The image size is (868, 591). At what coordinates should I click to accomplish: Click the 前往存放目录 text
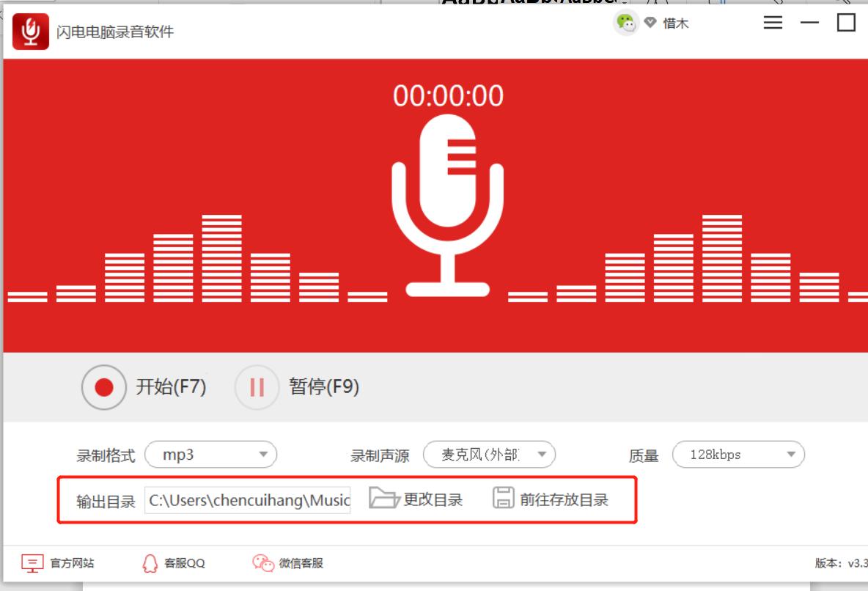(x=564, y=499)
